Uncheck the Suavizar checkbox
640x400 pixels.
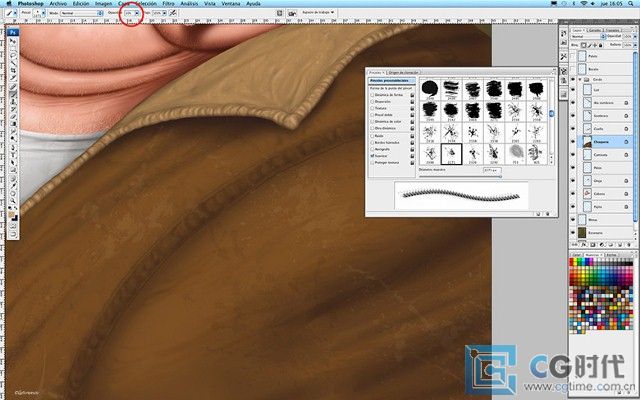coord(372,156)
